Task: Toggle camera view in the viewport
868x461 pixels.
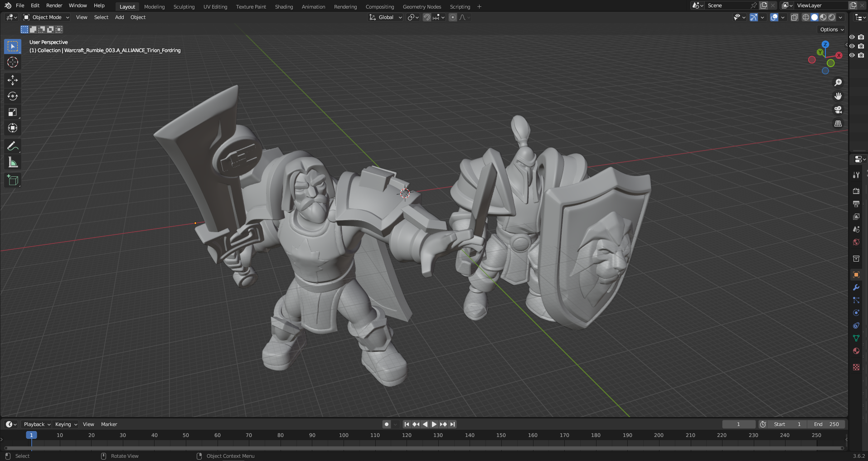Action: [838, 110]
